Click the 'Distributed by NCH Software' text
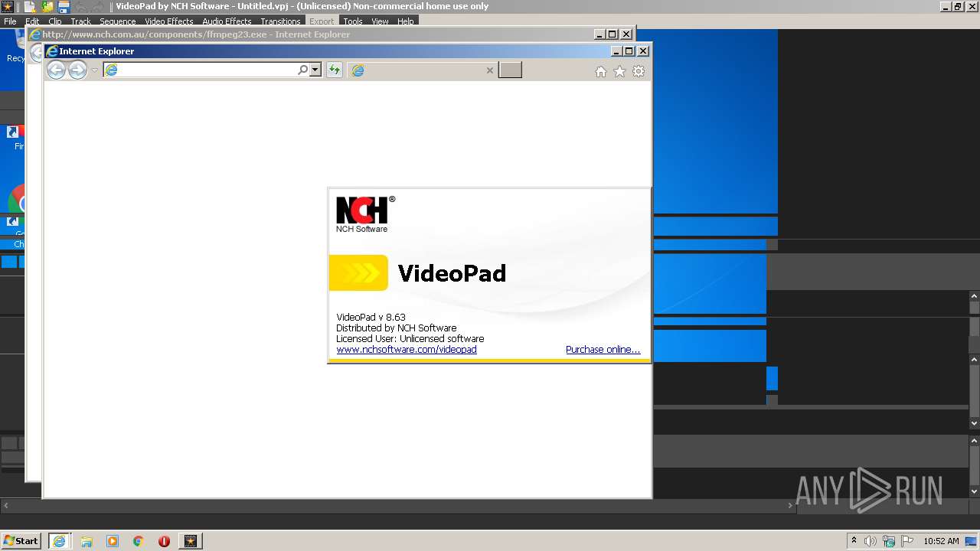980x551 pixels. (397, 328)
